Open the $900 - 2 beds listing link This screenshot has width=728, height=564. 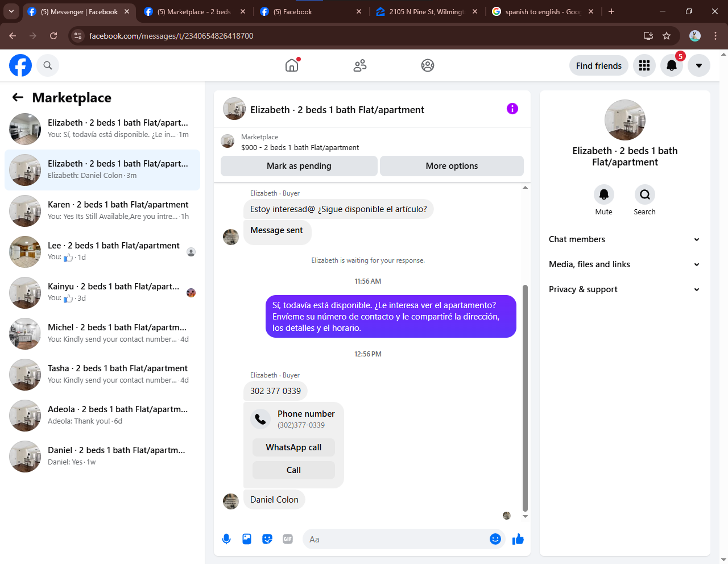click(x=300, y=147)
